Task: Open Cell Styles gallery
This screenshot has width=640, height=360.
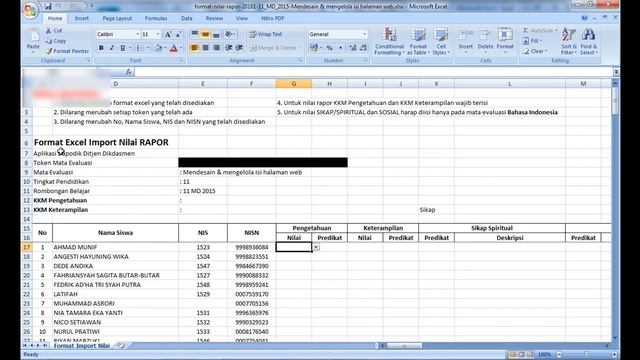Action: (441, 41)
